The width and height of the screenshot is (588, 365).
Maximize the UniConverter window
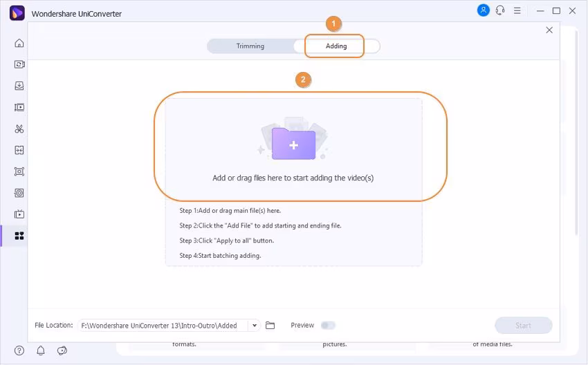click(x=556, y=11)
